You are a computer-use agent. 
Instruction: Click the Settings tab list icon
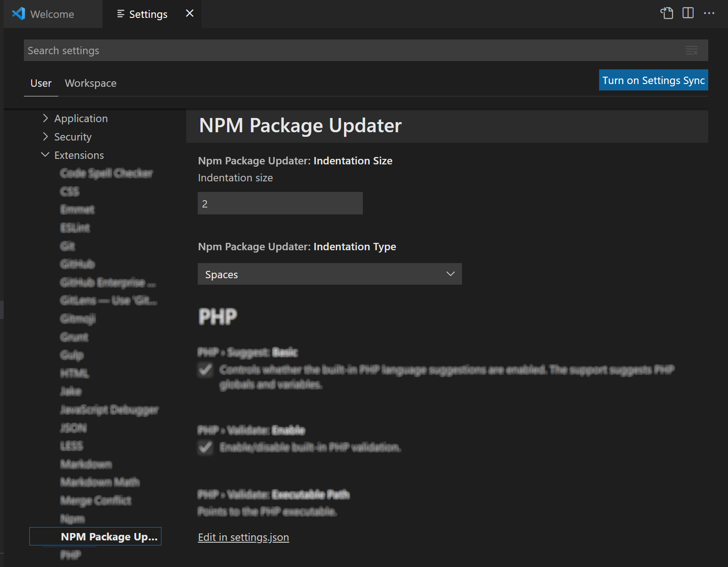pyautogui.click(x=121, y=14)
